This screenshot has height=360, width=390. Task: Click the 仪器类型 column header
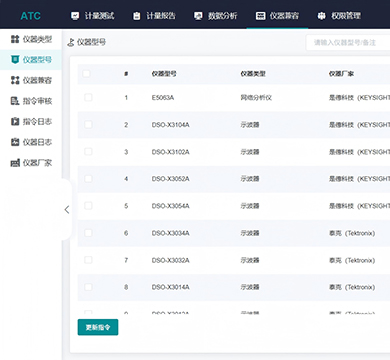point(253,74)
